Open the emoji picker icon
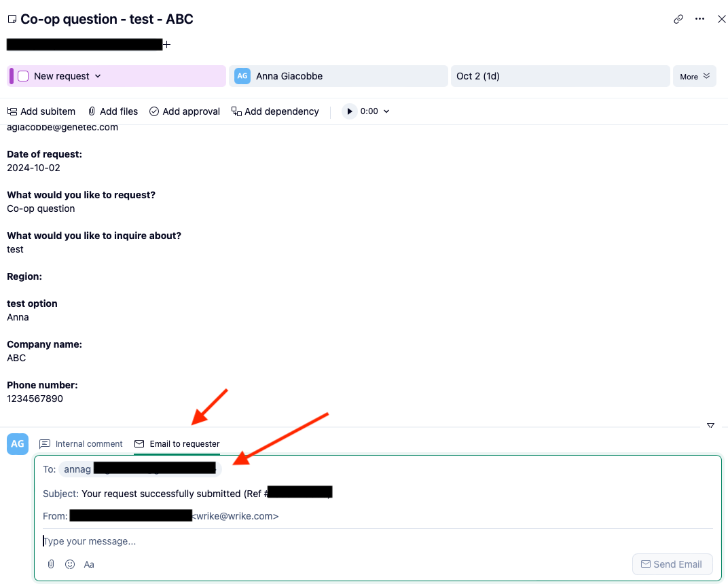This screenshot has width=728, height=586. point(70,564)
